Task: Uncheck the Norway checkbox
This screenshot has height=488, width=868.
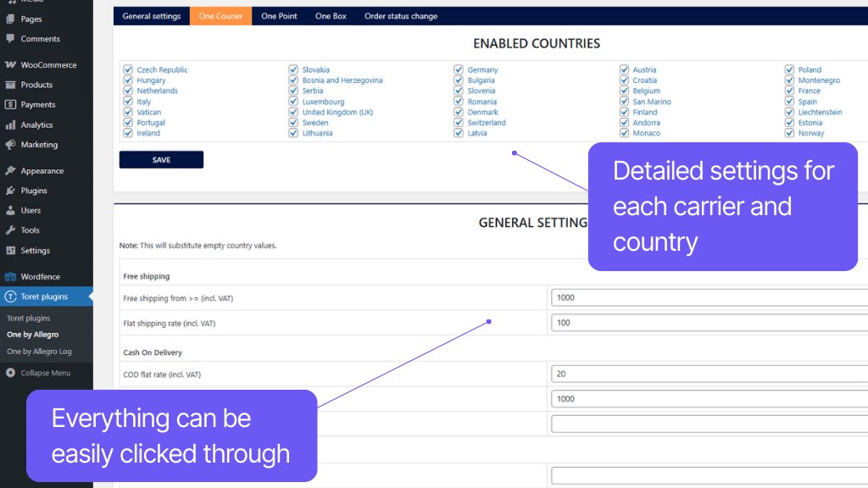Action: coord(789,133)
